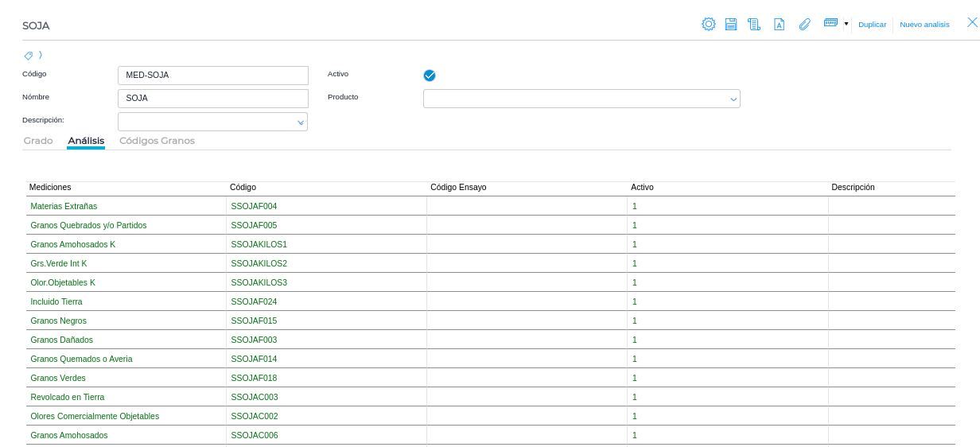Click the tag icon below the title

pyautogui.click(x=29, y=56)
